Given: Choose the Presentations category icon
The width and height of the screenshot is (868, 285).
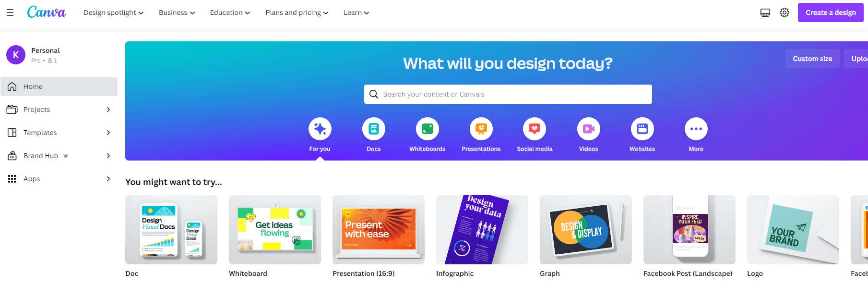Looking at the screenshot, I should coord(481,129).
